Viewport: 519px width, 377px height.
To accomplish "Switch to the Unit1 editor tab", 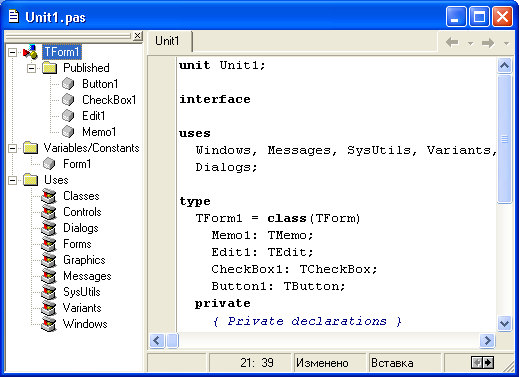I will pos(169,41).
